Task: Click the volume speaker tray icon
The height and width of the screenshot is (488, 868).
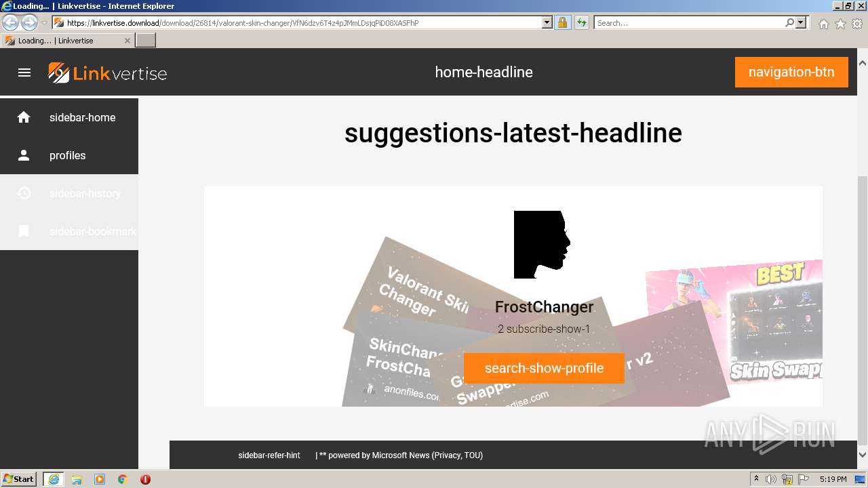Action: pyautogui.click(x=771, y=479)
